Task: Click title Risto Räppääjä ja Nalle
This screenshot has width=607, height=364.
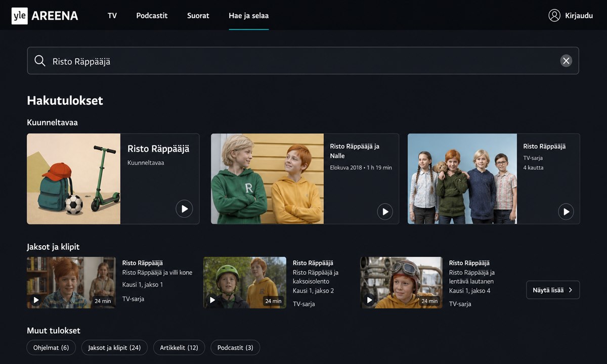Action: [355, 151]
